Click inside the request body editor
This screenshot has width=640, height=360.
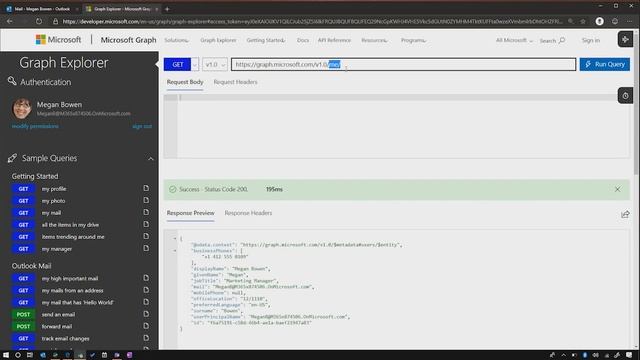pyautogui.click(x=398, y=127)
